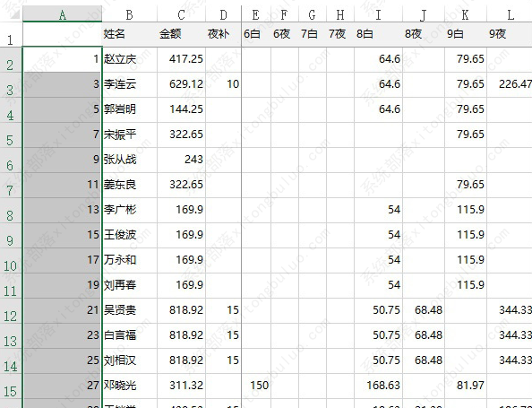The image size is (532, 408).
Task: Click the 8白 header cell
Action: (378, 34)
